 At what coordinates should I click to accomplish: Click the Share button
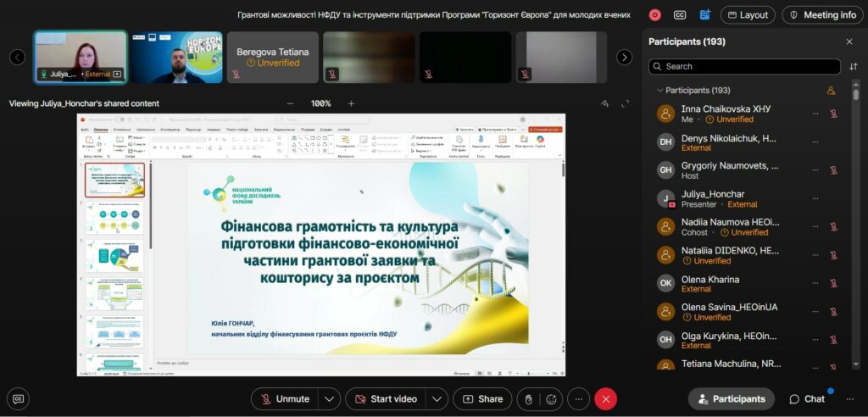(482, 399)
